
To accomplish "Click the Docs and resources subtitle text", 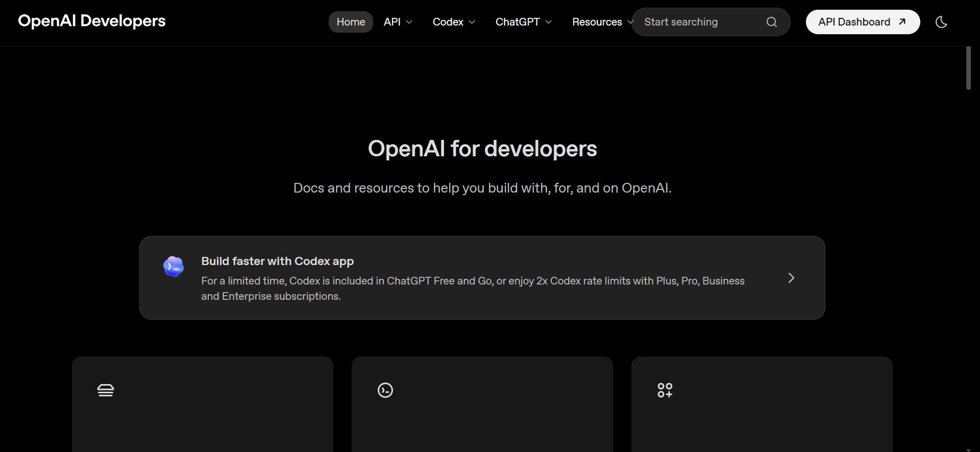I will click(482, 188).
